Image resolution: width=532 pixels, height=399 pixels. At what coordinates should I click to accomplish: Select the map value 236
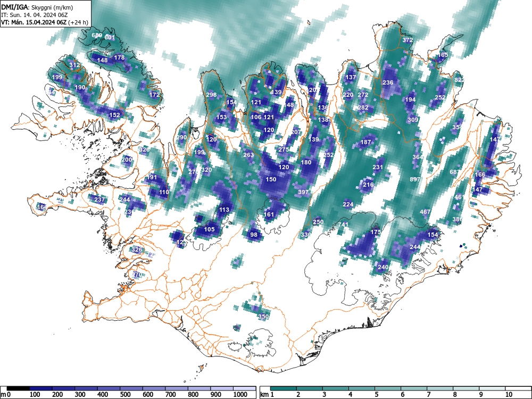click(x=388, y=82)
